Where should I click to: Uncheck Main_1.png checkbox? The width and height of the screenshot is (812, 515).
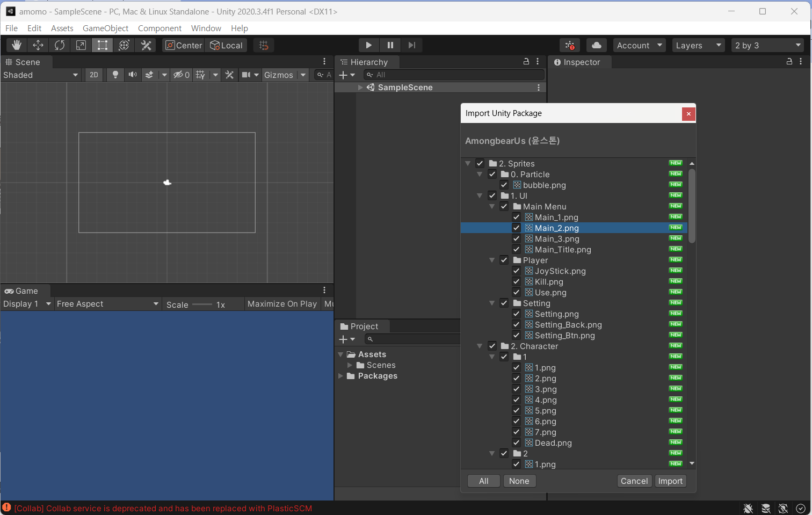[x=516, y=217]
